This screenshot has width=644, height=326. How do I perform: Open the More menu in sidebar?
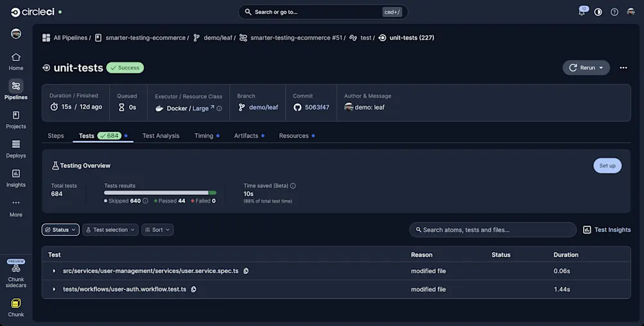(16, 208)
